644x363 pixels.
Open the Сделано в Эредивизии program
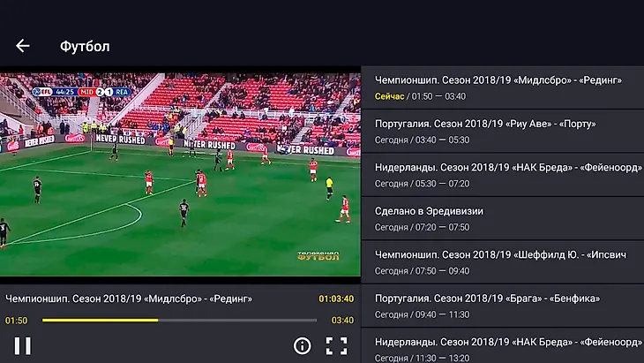(502, 218)
